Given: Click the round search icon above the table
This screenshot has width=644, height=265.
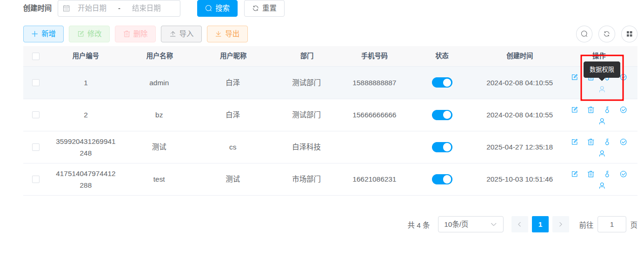Looking at the screenshot, I should click(584, 34).
